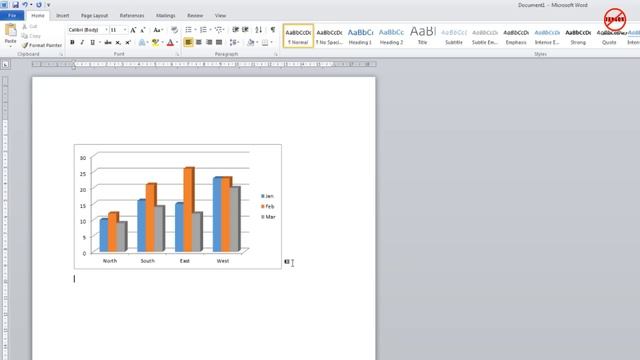The width and height of the screenshot is (640, 360).
Task: Open the font size dropdown
Action: 124,30
